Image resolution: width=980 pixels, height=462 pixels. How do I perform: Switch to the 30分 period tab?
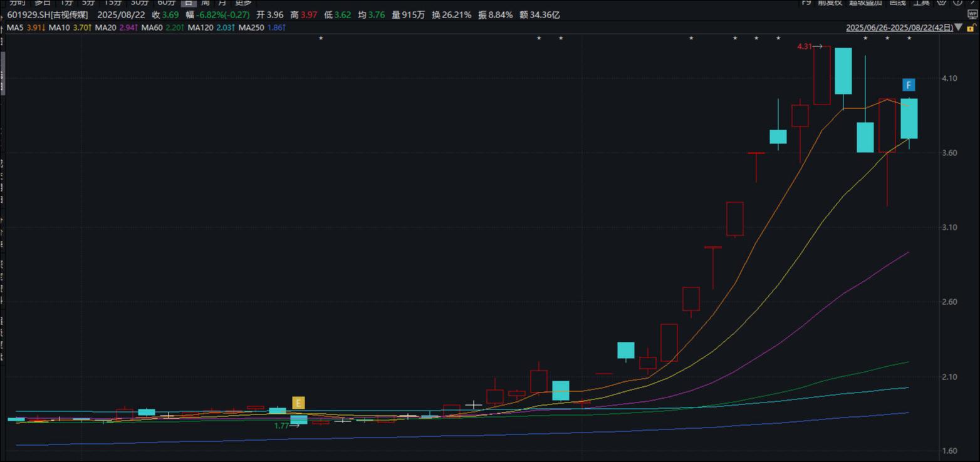click(139, 3)
